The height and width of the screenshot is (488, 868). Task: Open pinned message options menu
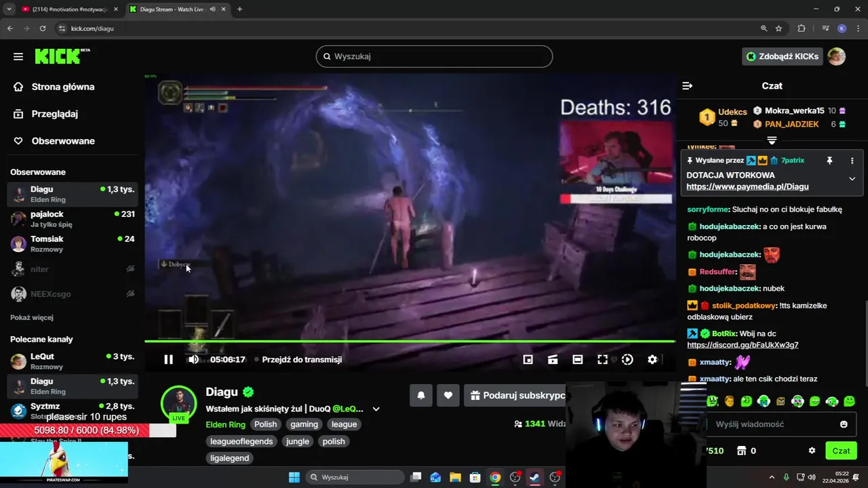852,161
